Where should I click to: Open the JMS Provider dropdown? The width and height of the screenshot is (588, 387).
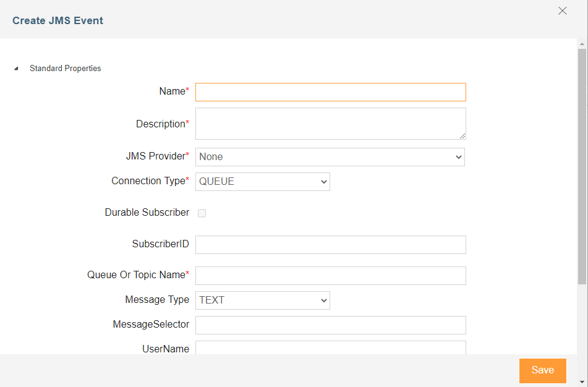tap(330, 157)
